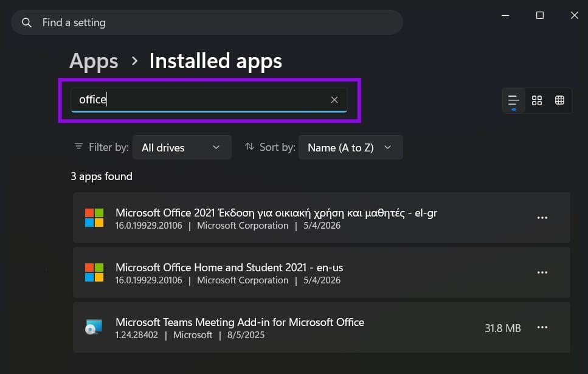This screenshot has width=588, height=374.
Task: Switch to list view layout icon
Action: (513, 100)
